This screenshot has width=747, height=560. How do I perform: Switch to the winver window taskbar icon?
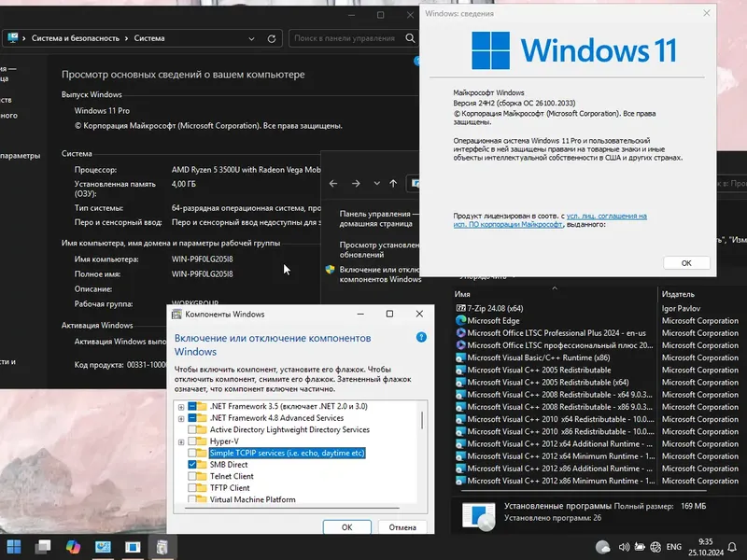133,547
